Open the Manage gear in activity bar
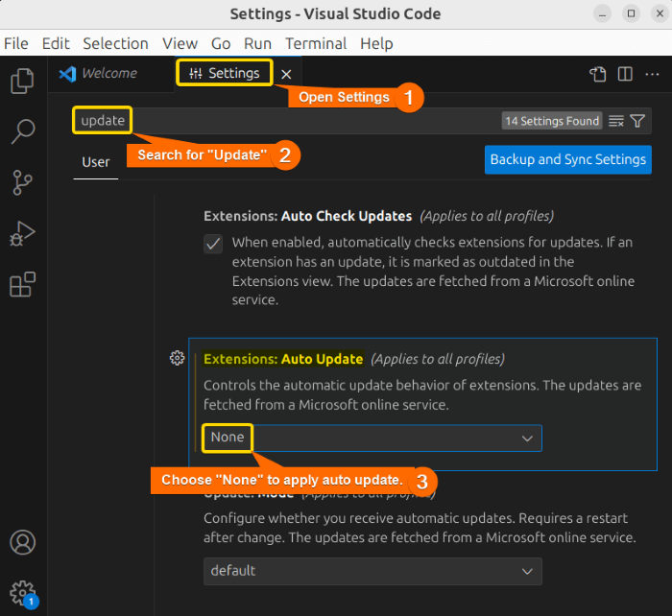This screenshot has width=672, height=616. pos(22,593)
